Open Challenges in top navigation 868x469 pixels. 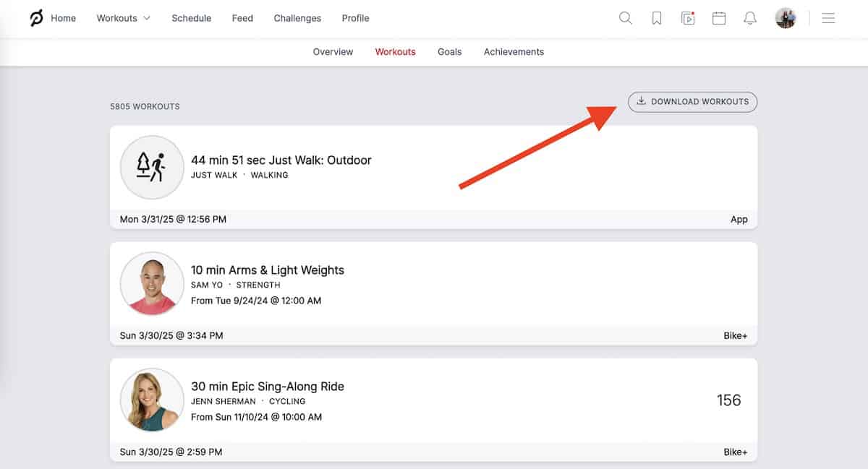(297, 18)
